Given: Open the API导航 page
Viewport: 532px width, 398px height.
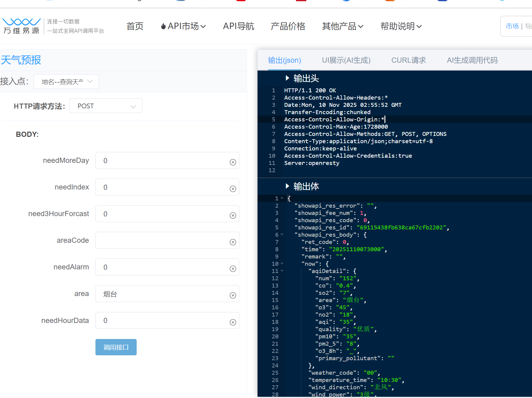Looking at the screenshot, I should (x=238, y=26).
